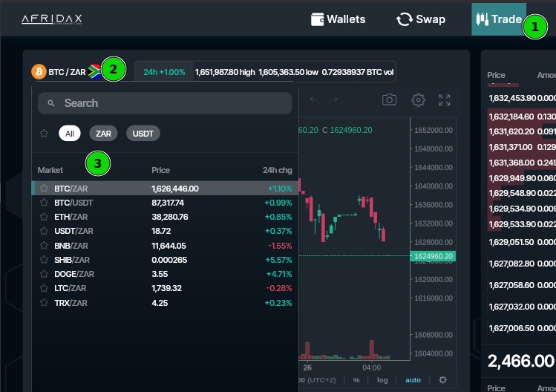Select the DOGE/ZAR market row
Image resolution: width=556 pixels, height=392 pixels.
[x=165, y=274]
